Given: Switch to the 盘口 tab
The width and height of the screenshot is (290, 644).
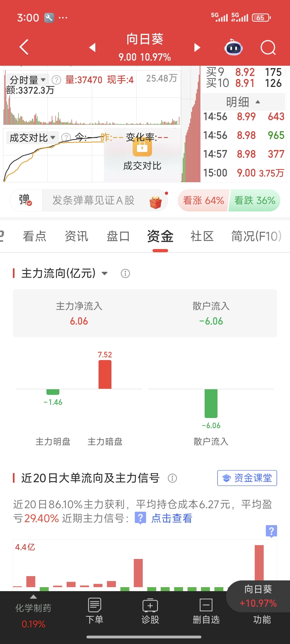Looking at the screenshot, I should coord(118,236).
